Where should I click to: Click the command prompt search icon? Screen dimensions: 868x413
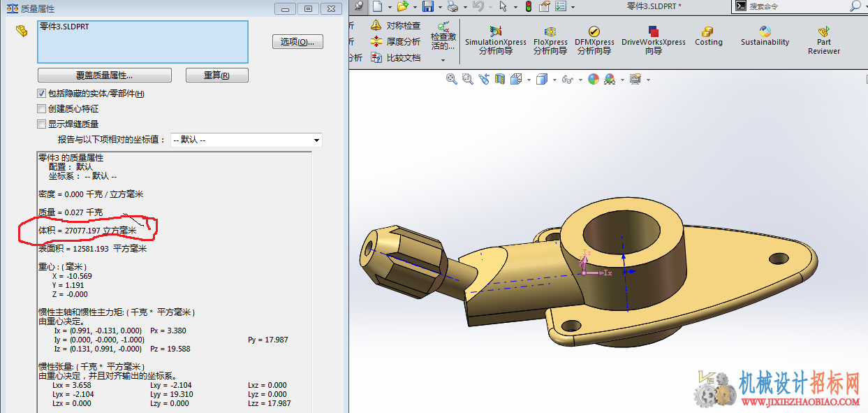click(x=740, y=6)
